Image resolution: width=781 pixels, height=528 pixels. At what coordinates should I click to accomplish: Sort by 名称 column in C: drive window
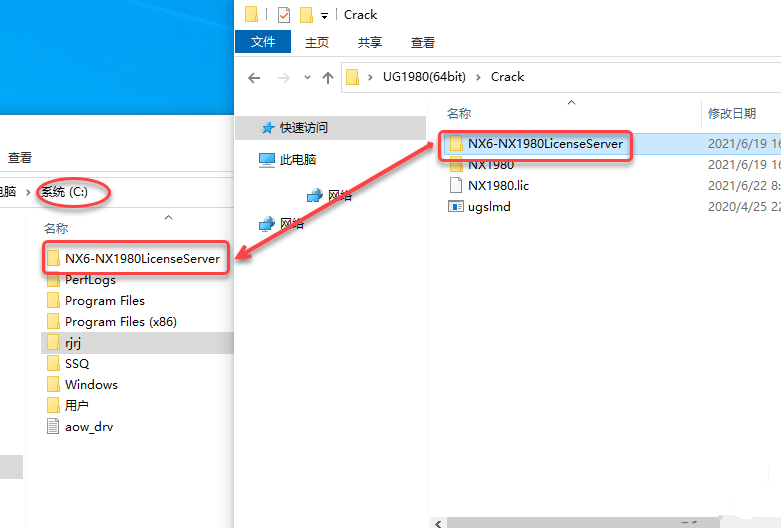tap(56, 229)
